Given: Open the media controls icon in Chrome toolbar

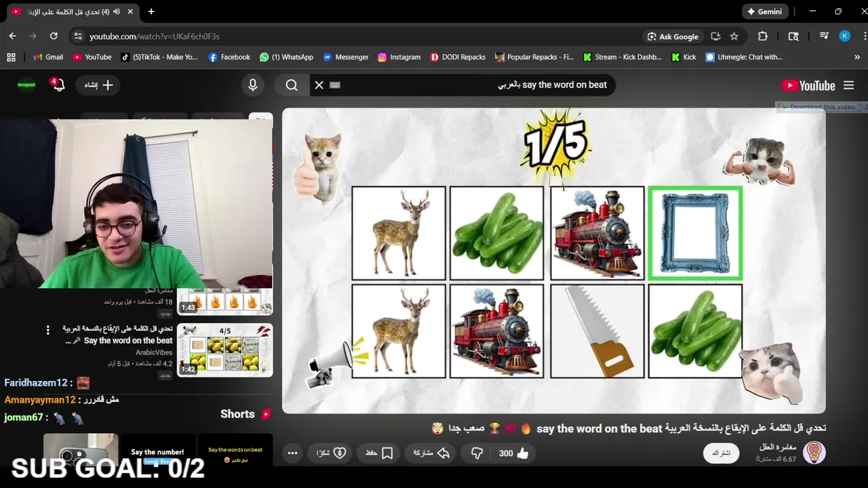Looking at the screenshot, I should pos(824,36).
